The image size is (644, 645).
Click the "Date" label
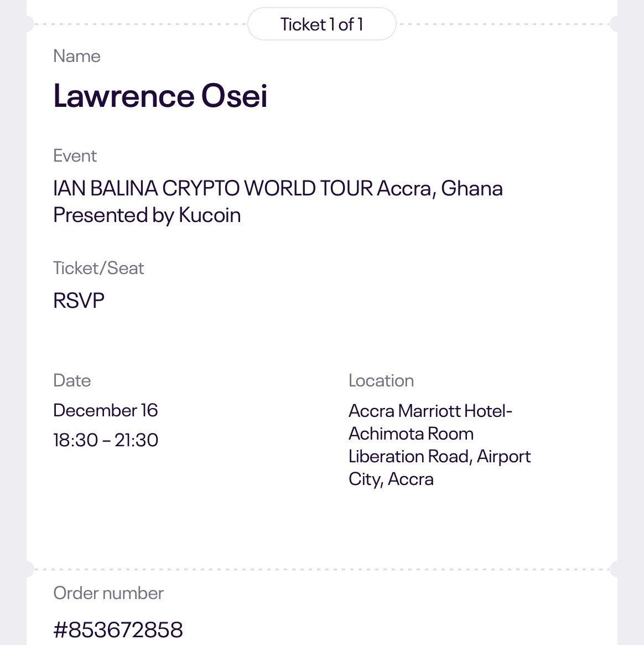(x=72, y=381)
